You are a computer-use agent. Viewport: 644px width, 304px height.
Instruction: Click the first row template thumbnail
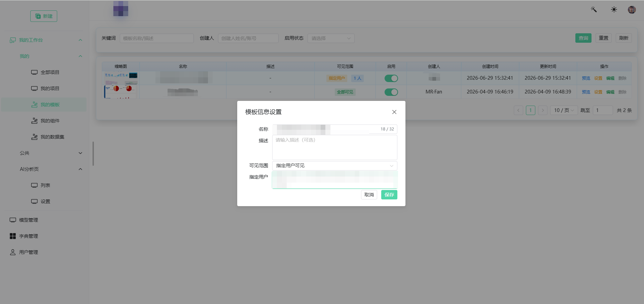pos(121,78)
